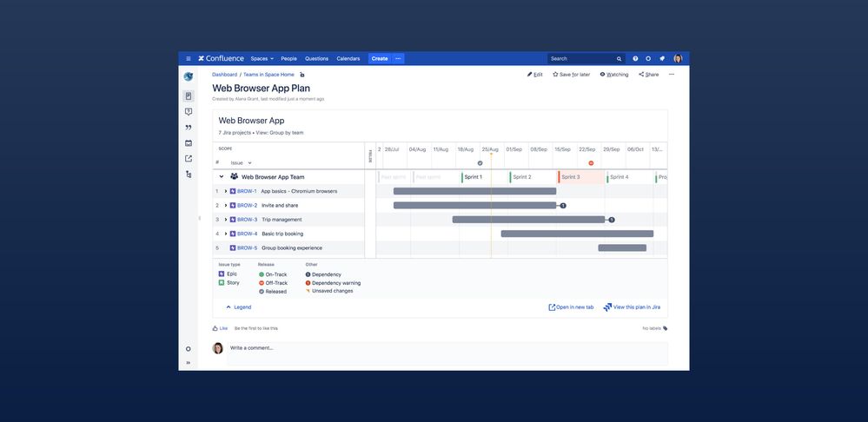
Task: Click View this plan in Jira
Action: click(x=632, y=307)
